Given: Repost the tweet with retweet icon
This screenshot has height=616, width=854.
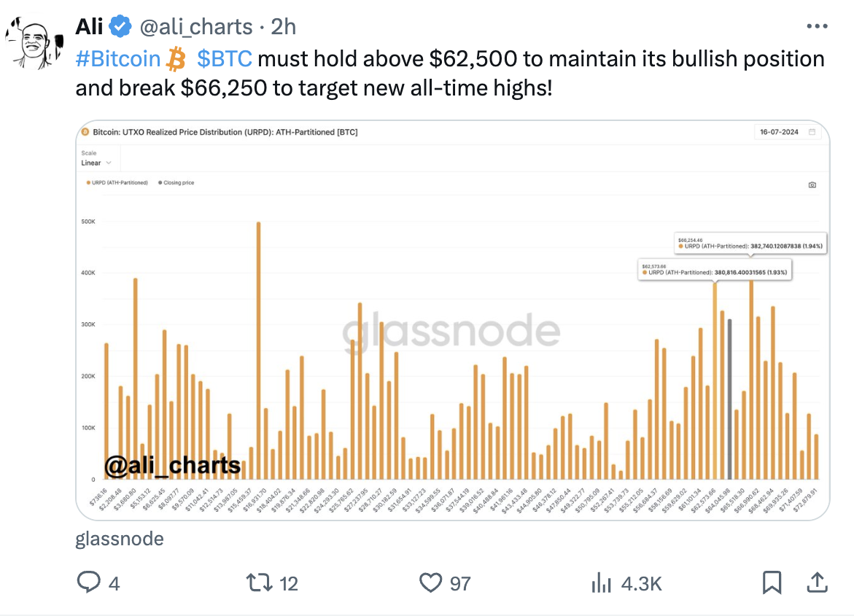Looking at the screenshot, I should point(259,582).
